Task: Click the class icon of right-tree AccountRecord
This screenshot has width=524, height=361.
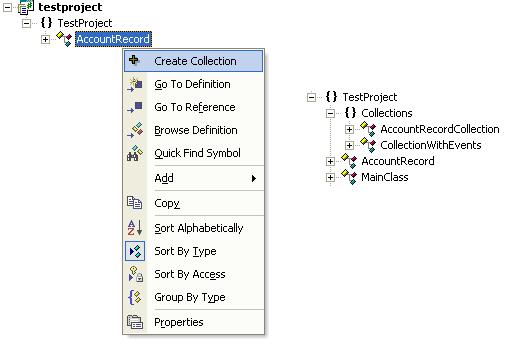Action: pyautogui.click(x=349, y=161)
